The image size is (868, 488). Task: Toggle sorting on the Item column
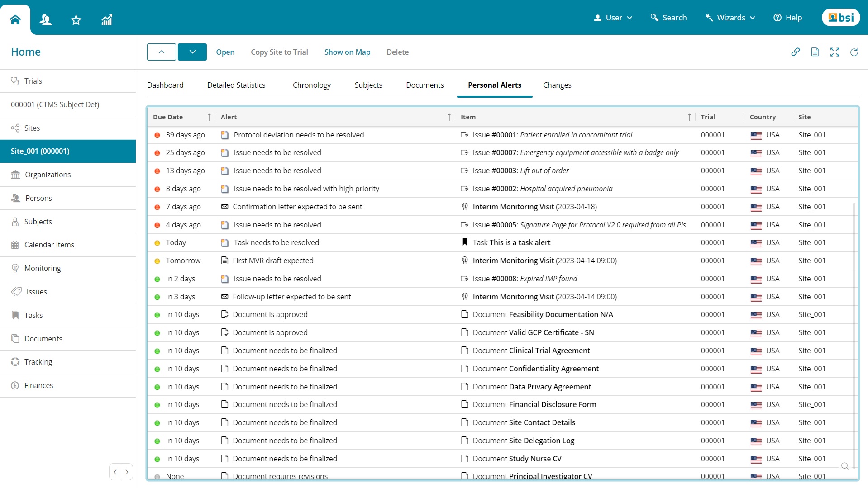point(689,117)
